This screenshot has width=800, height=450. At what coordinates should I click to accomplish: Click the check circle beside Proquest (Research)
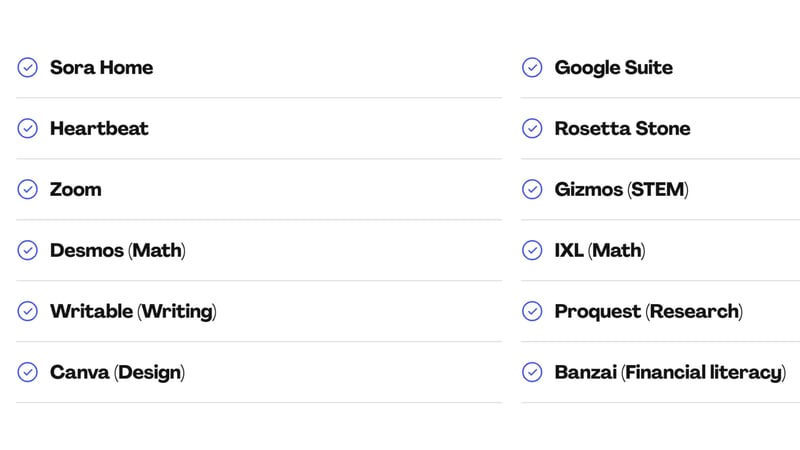pos(533,312)
